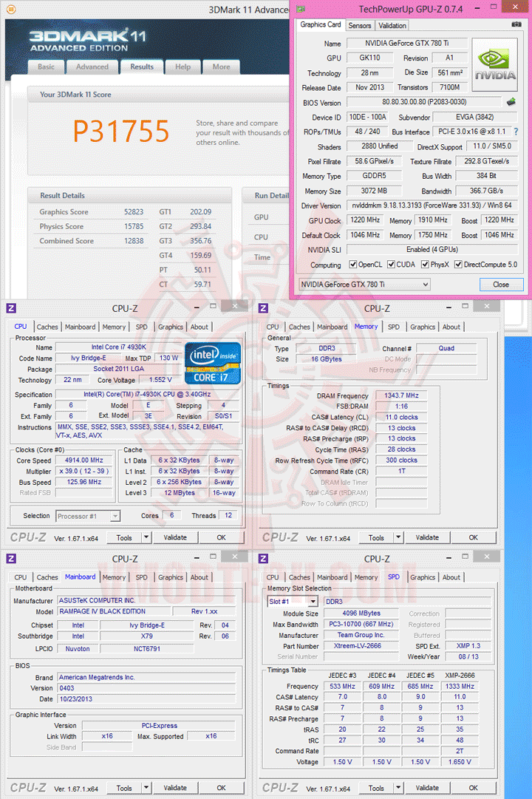The image size is (532, 799).
Task: Click the DRAM Frequency 1343.7 MHz value
Action: 401,395
